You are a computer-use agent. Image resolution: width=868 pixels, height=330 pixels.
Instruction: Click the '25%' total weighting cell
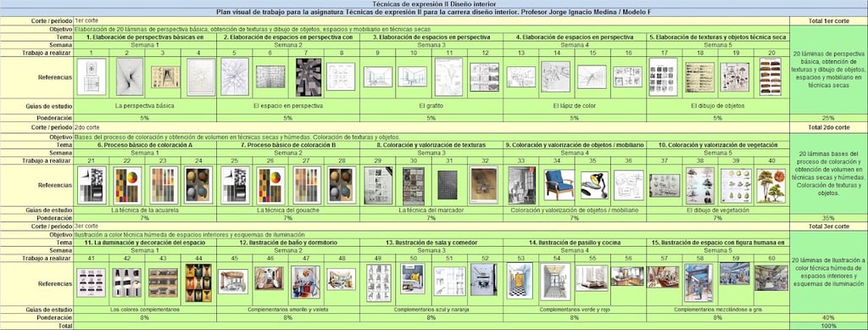[x=829, y=118]
